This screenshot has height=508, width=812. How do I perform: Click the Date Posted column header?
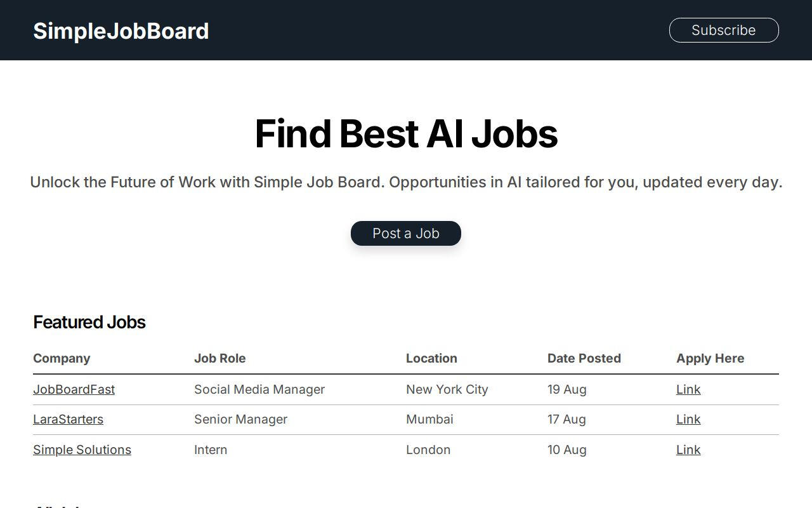(584, 358)
